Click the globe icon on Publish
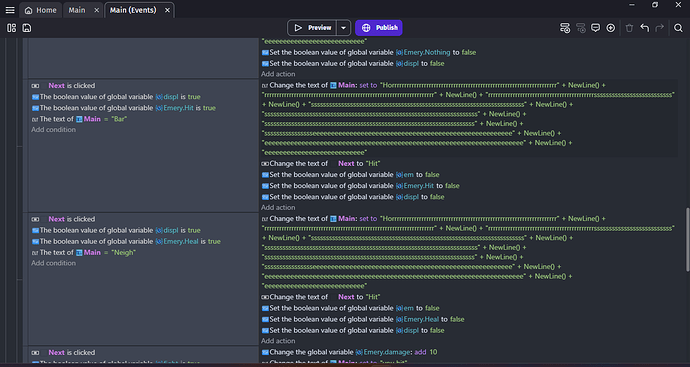690x367 pixels. point(366,28)
